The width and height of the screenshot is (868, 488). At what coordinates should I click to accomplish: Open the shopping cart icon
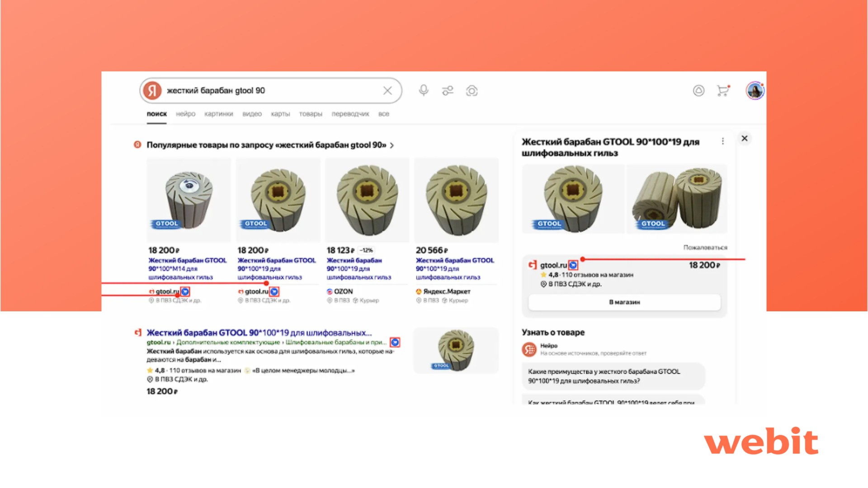pyautogui.click(x=723, y=90)
